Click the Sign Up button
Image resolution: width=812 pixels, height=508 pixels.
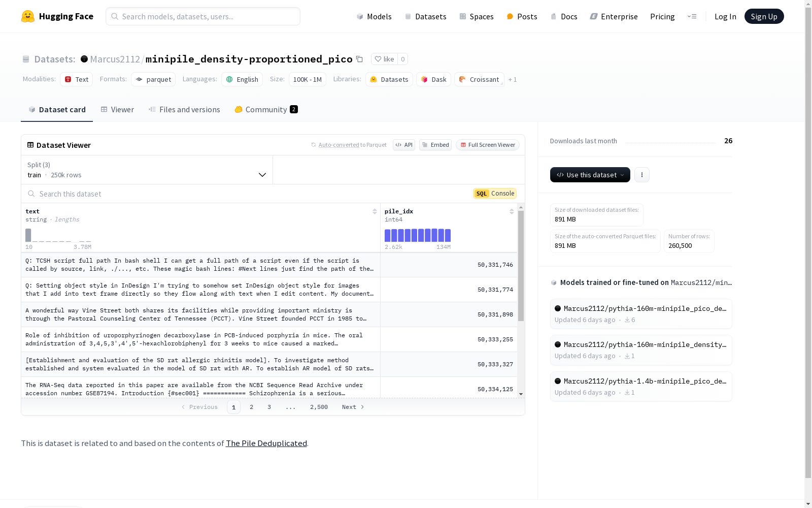[x=764, y=16]
